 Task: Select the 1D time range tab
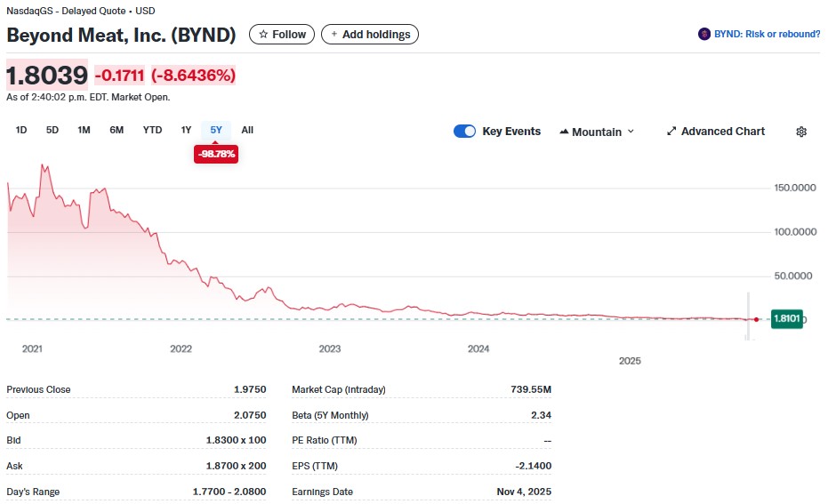click(x=21, y=130)
